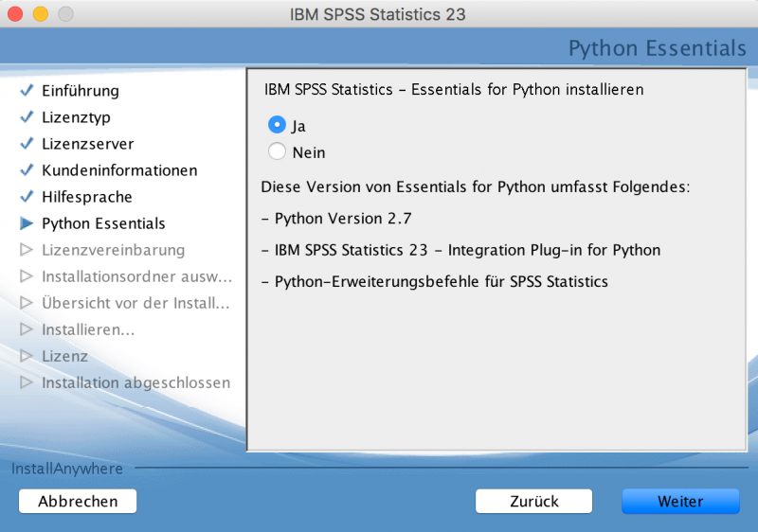Select the Einführung step label
Viewport: 758px width, 532px height.
click(81, 91)
